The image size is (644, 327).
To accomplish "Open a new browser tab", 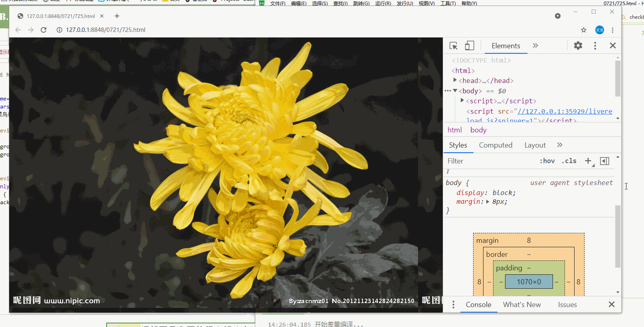I will (x=117, y=16).
